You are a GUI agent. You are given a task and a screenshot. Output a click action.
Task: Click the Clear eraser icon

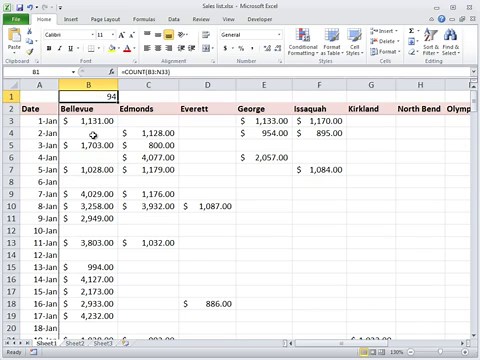coord(412,52)
